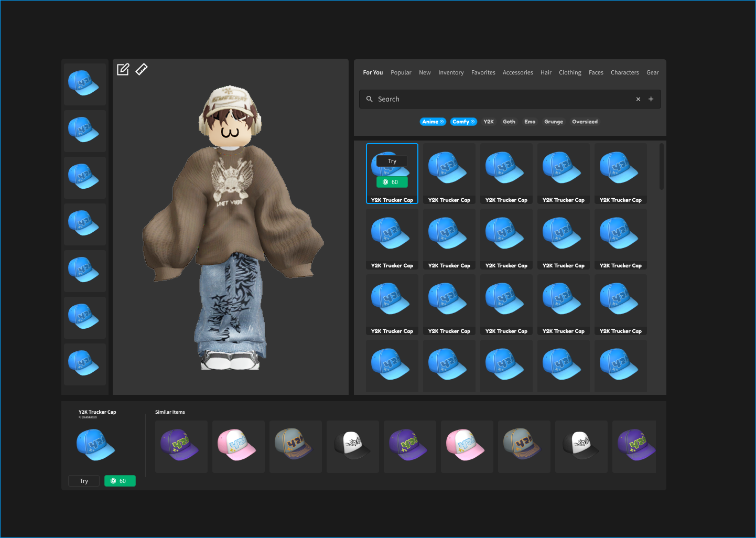Click the ruler scale icon
Image resolution: width=756 pixels, height=538 pixels.
(142, 69)
